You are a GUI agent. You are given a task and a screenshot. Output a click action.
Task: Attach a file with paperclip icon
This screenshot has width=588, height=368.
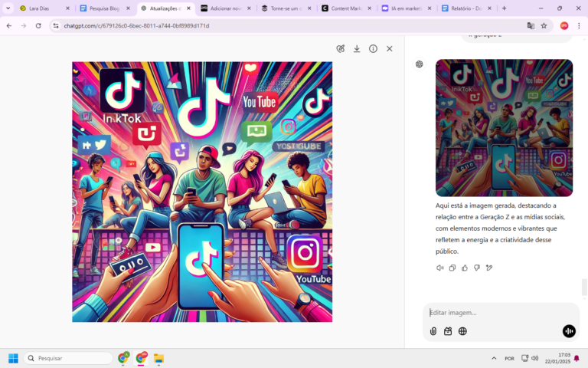433,331
